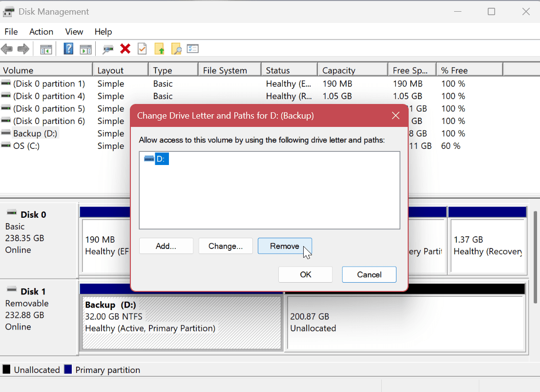Dismiss the dialog with Cancel
The height and width of the screenshot is (392, 540).
pyautogui.click(x=369, y=274)
